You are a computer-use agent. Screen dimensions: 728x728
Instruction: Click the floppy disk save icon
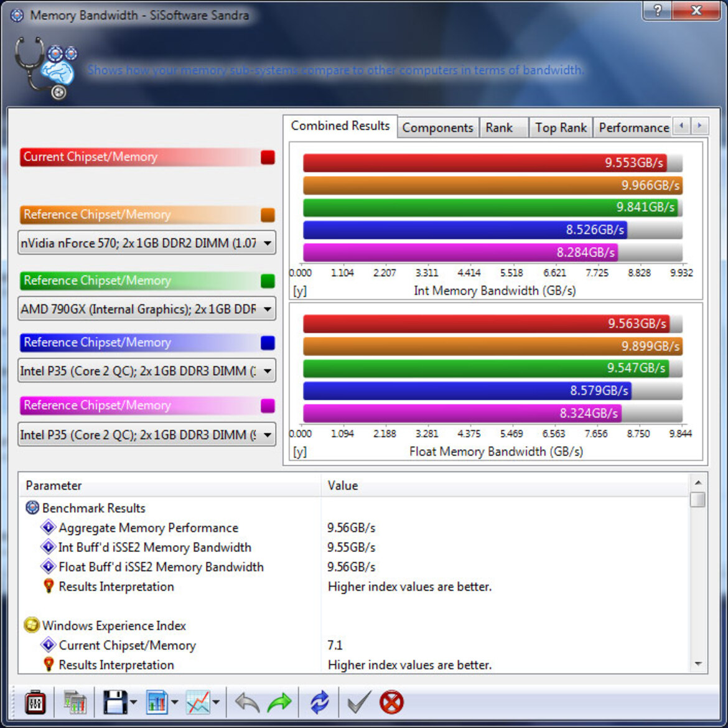pos(114,702)
